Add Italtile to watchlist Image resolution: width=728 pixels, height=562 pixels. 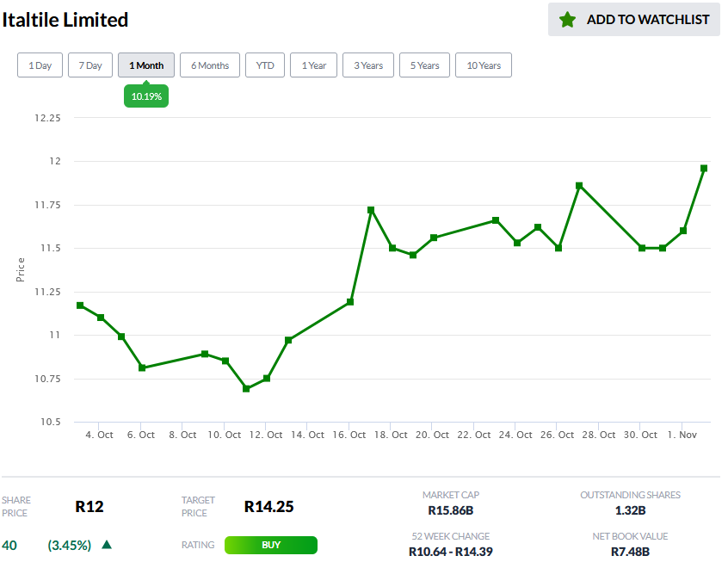pos(633,20)
